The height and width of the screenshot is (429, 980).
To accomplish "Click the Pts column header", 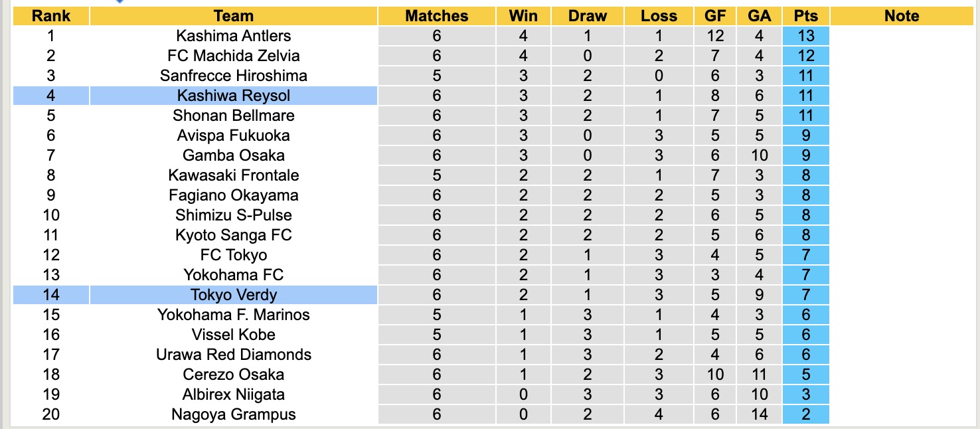I will (805, 16).
